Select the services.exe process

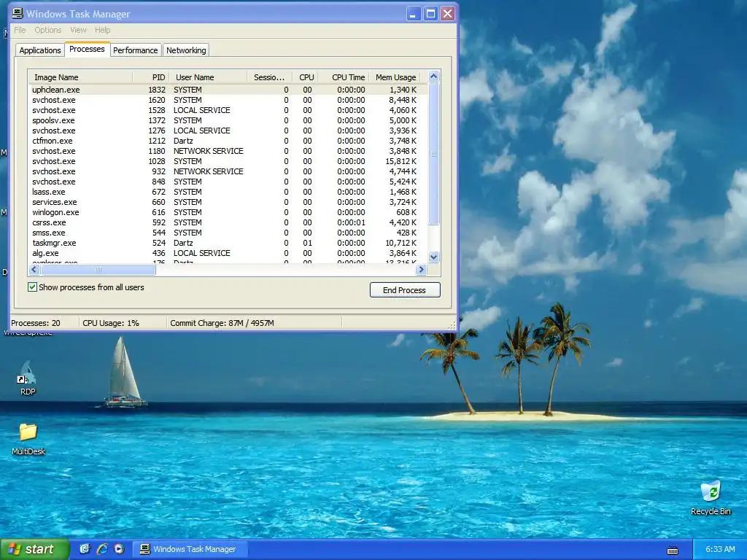228,203
